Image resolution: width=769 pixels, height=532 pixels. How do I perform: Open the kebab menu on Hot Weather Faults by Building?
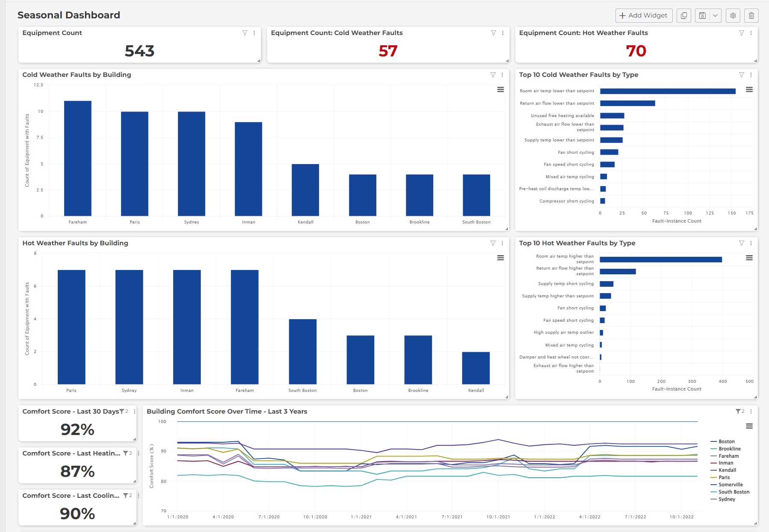point(502,243)
